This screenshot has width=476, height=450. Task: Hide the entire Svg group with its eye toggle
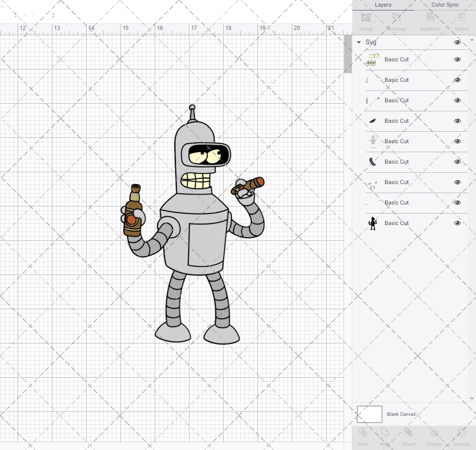(457, 42)
